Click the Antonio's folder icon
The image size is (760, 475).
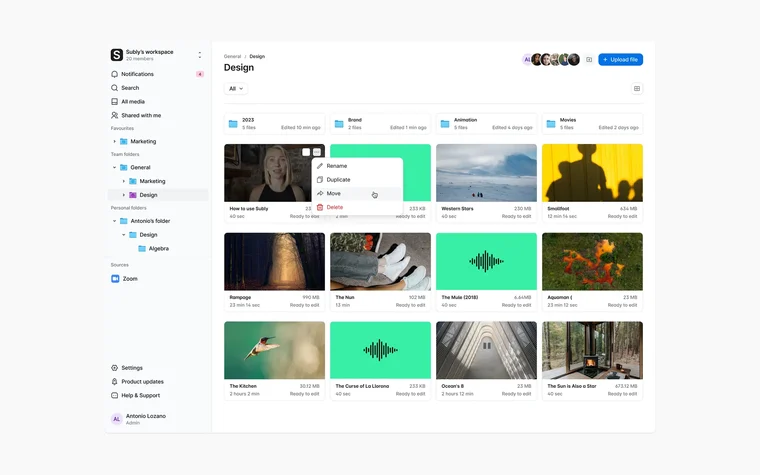[124, 221]
